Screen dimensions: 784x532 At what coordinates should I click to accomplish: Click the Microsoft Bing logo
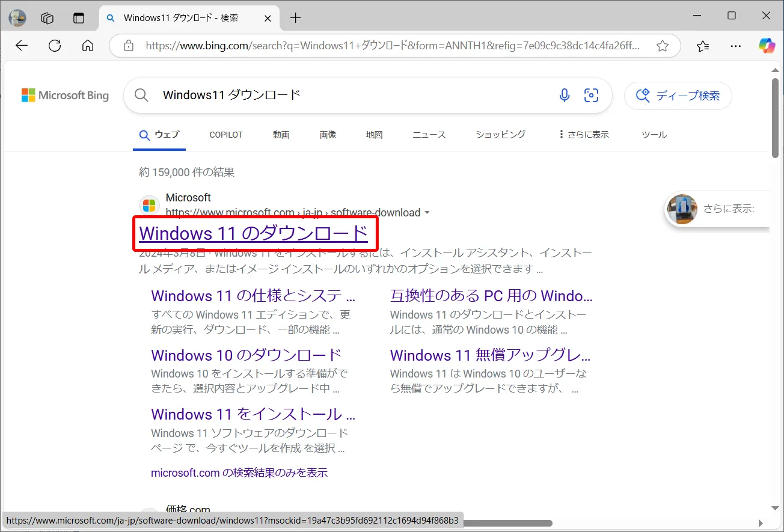pos(65,95)
